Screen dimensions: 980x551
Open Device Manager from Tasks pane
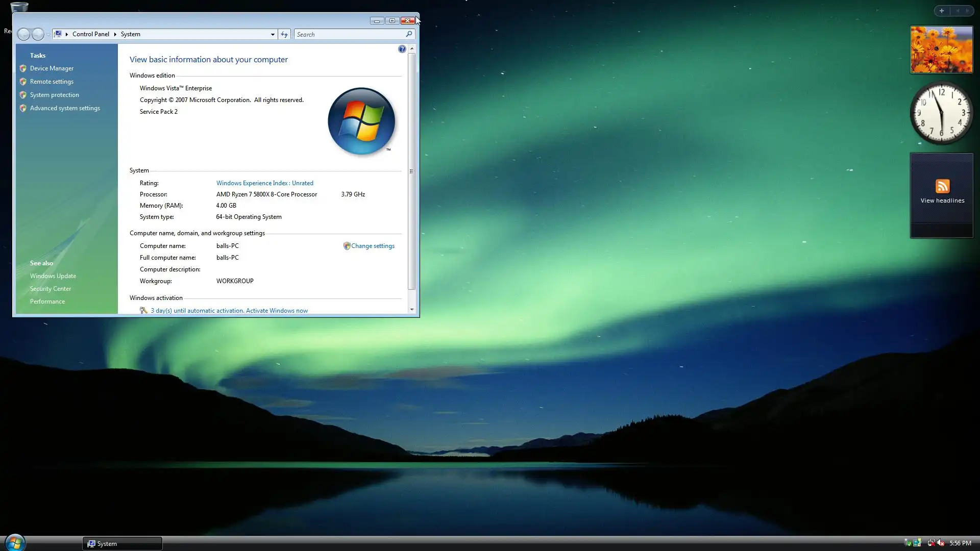click(x=52, y=68)
